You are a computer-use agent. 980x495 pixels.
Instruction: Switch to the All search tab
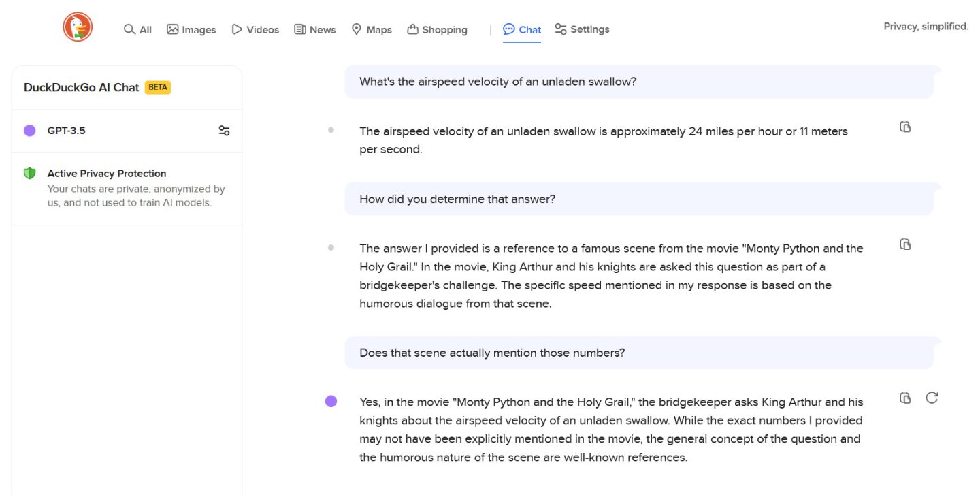[137, 29]
